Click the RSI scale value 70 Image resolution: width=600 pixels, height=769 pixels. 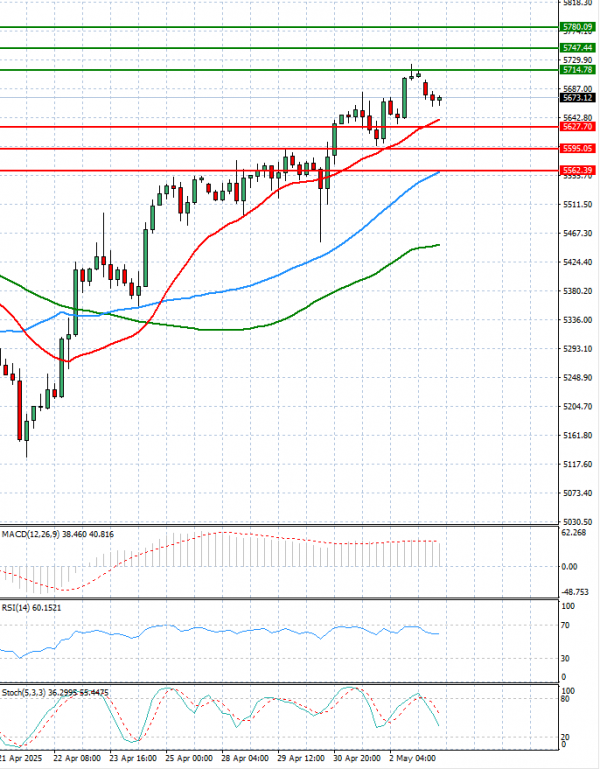[x=565, y=625]
